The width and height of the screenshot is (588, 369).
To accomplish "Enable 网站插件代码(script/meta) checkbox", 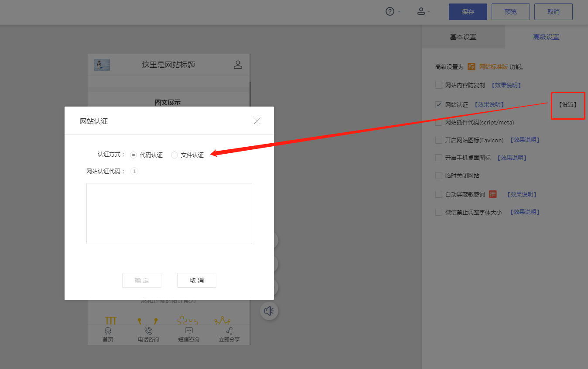I will point(439,122).
